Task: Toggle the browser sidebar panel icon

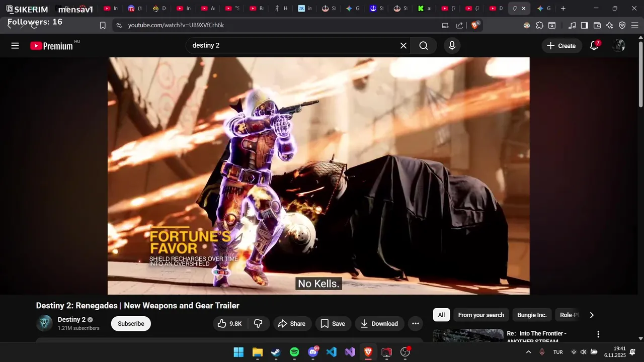Action: click(x=584, y=25)
